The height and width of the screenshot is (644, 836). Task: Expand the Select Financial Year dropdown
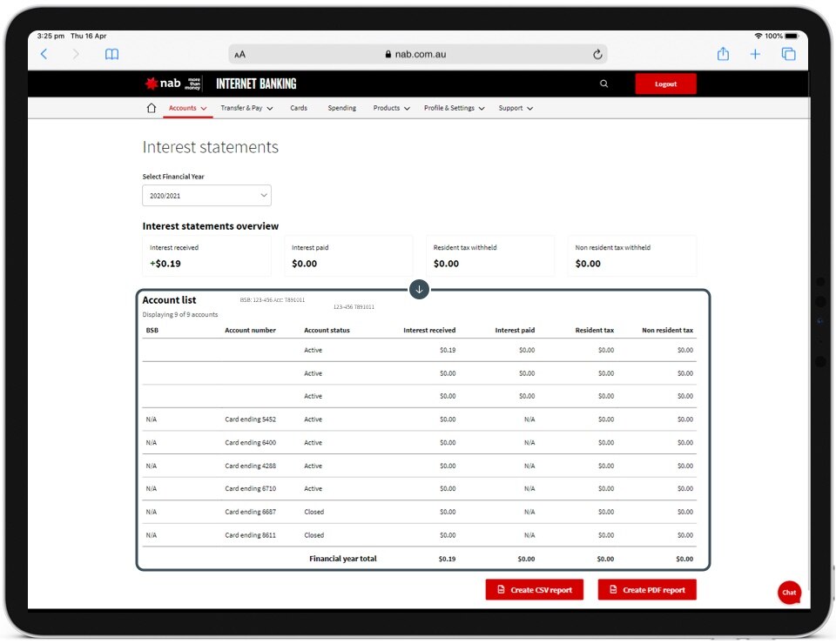(x=206, y=196)
